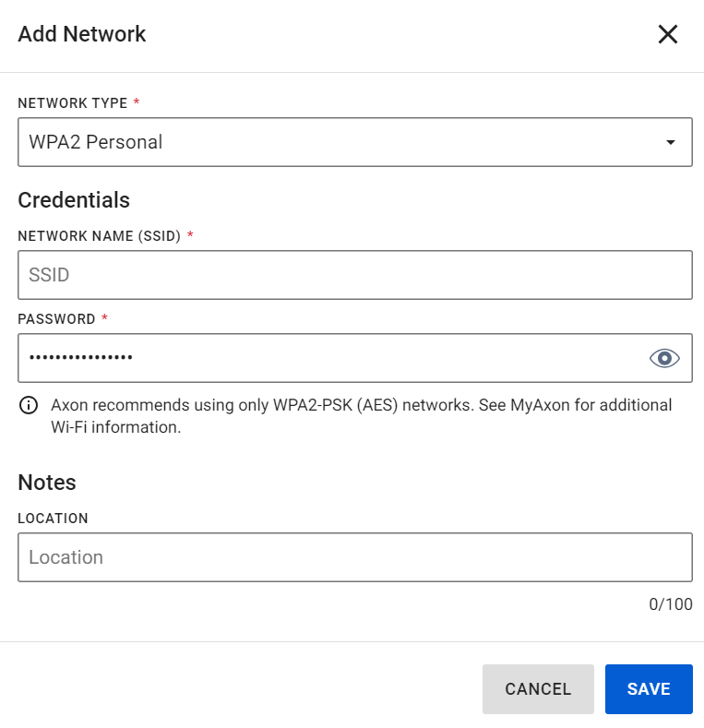This screenshot has height=728, width=704.
Task: Click the 0/100 character counter
Action: pyautogui.click(x=670, y=605)
